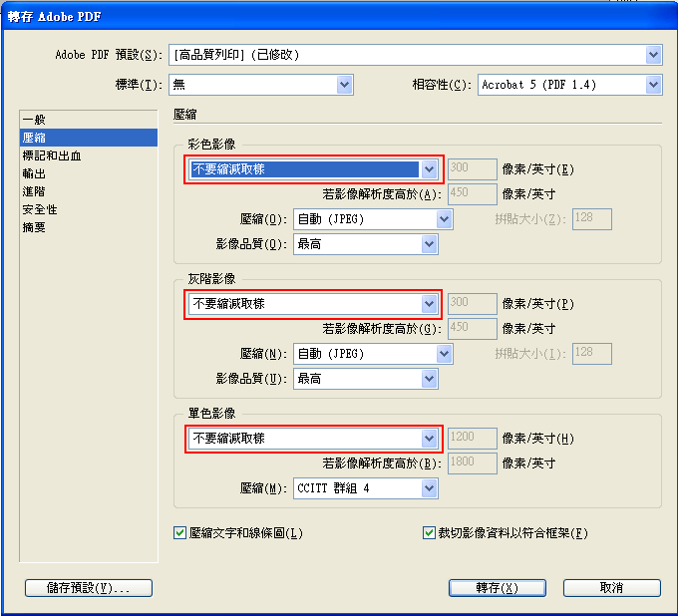Click 灰階影像 拼貼大小(I) 128 field
678x616 pixels.
pos(592,354)
